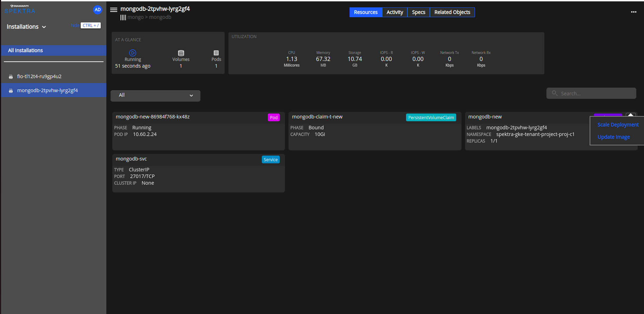Click the mongo breadcrumb link
Image resolution: width=644 pixels, height=314 pixels.
(135, 17)
